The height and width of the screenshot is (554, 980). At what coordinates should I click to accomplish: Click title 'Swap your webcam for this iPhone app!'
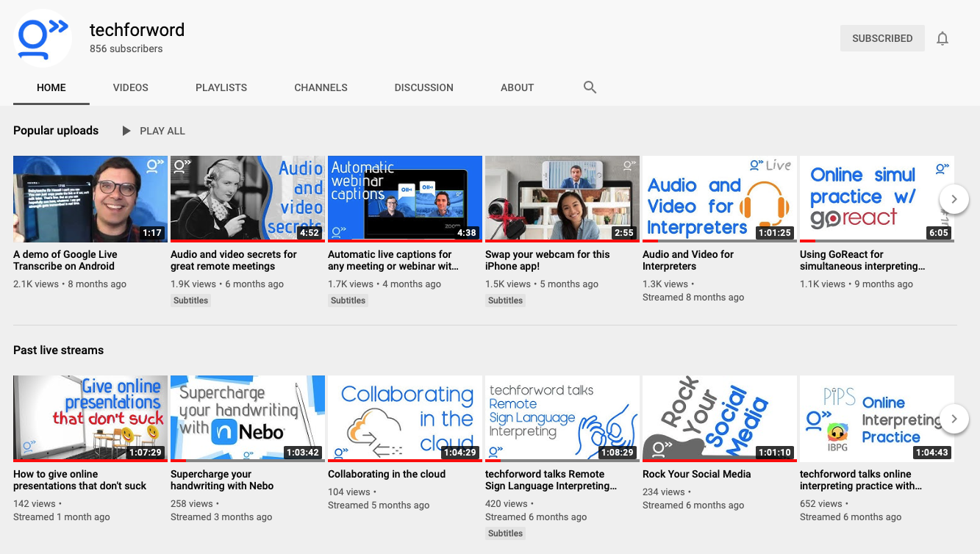[x=548, y=260]
